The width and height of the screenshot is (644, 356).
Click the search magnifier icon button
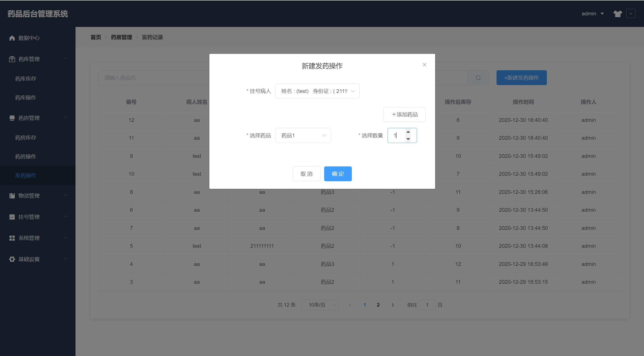478,78
